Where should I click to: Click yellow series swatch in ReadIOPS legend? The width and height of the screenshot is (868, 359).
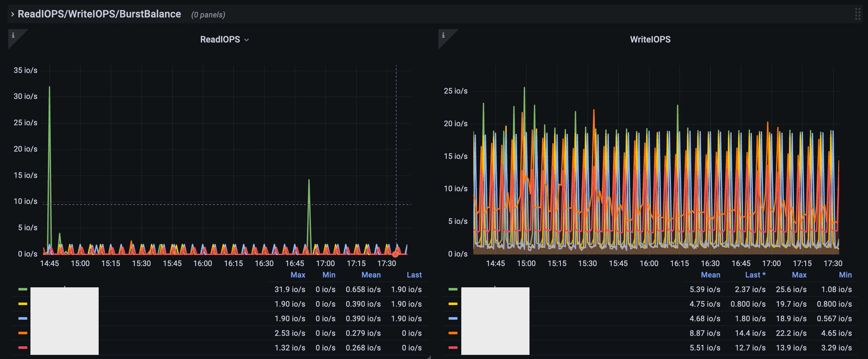pyautogui.click(x=23, y=304)
